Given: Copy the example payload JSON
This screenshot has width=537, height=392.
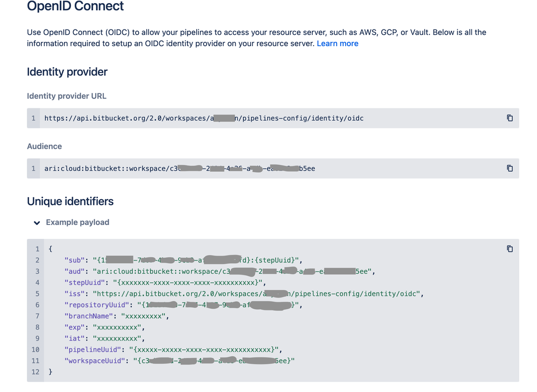Looking at the screenshot, I should (x=510, y=249).
